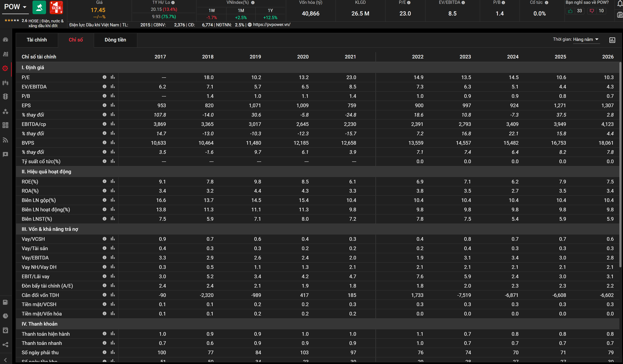Click the Tỷ suất cổ tức(%) row label
623x364 pixels.
click(41, 161)
